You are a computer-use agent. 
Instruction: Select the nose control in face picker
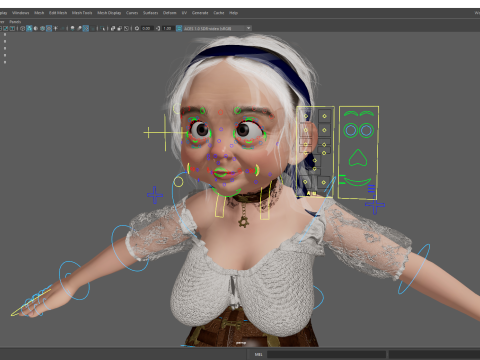358,158
